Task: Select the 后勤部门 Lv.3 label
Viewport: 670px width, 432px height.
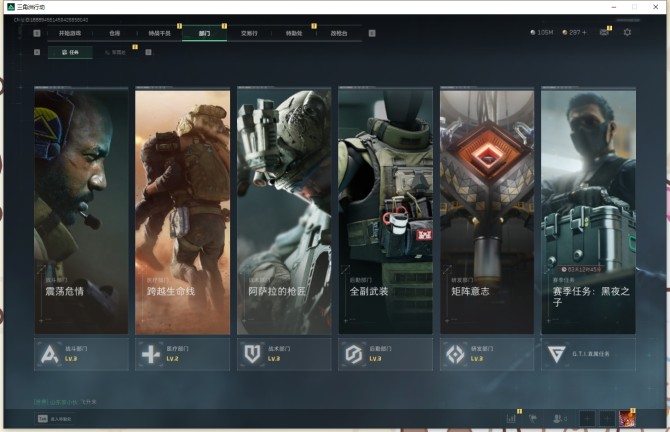Action: (x=380, y=354)
